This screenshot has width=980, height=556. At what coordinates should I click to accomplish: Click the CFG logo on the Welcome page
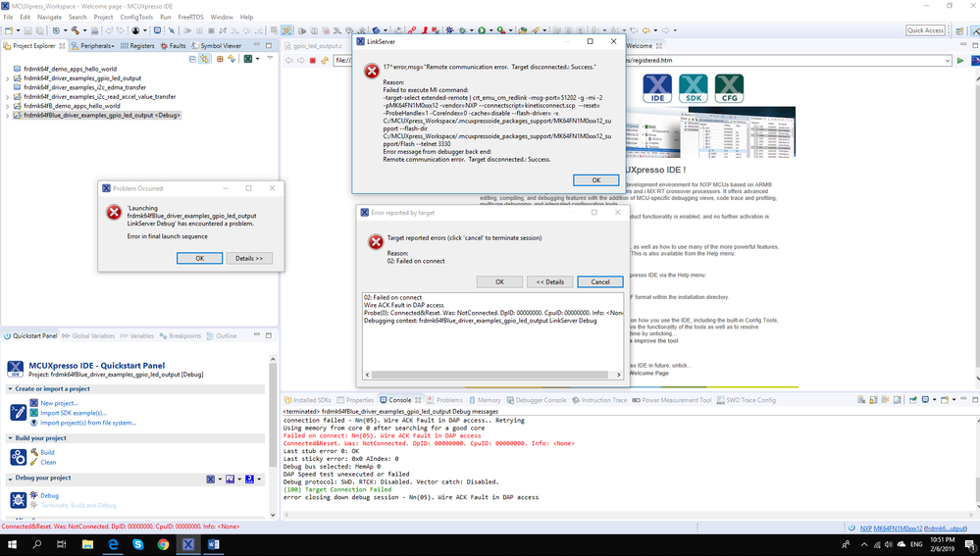729,88
